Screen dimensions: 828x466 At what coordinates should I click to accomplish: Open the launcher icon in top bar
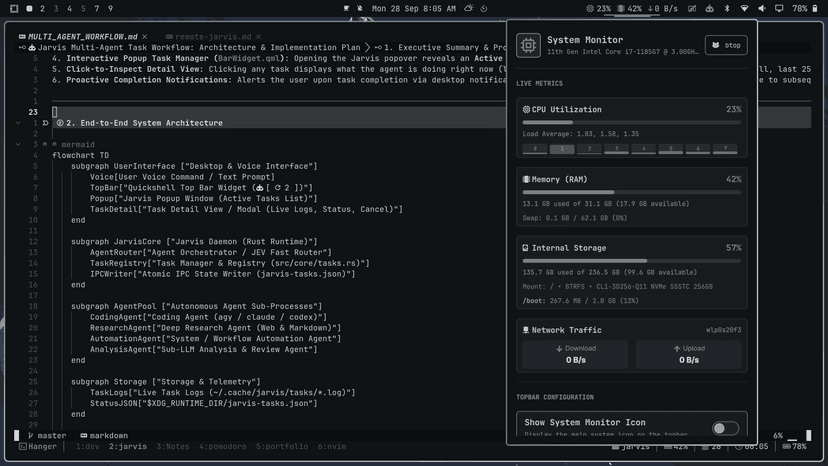[14, 8]
